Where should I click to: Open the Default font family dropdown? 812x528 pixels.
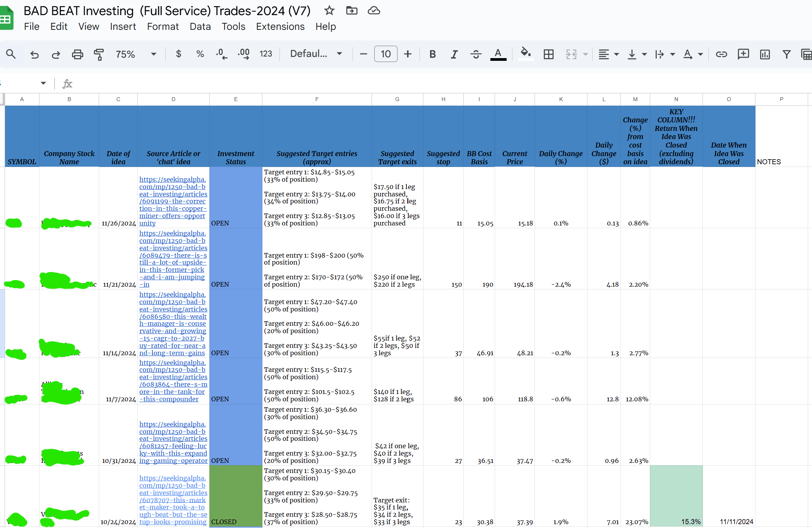(x=316, y=54)
